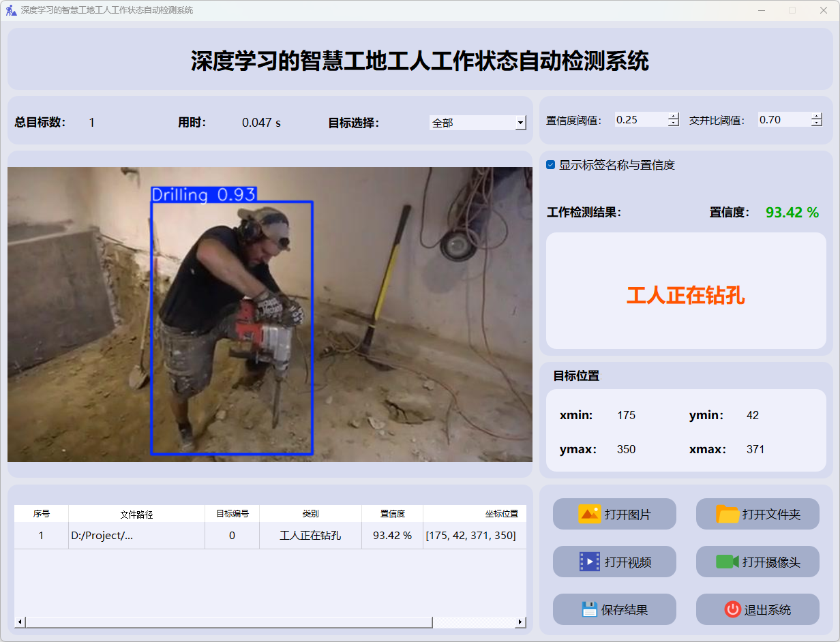Click the floppy disk icon on 保存结果
This screenshot has width=840, height=642.
[589, 609]
